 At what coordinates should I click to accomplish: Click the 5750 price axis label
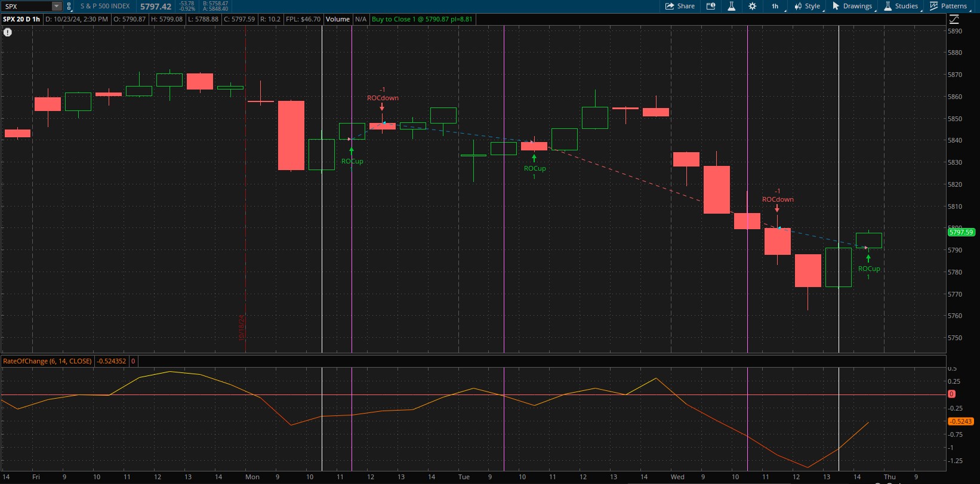coord(955,338)
